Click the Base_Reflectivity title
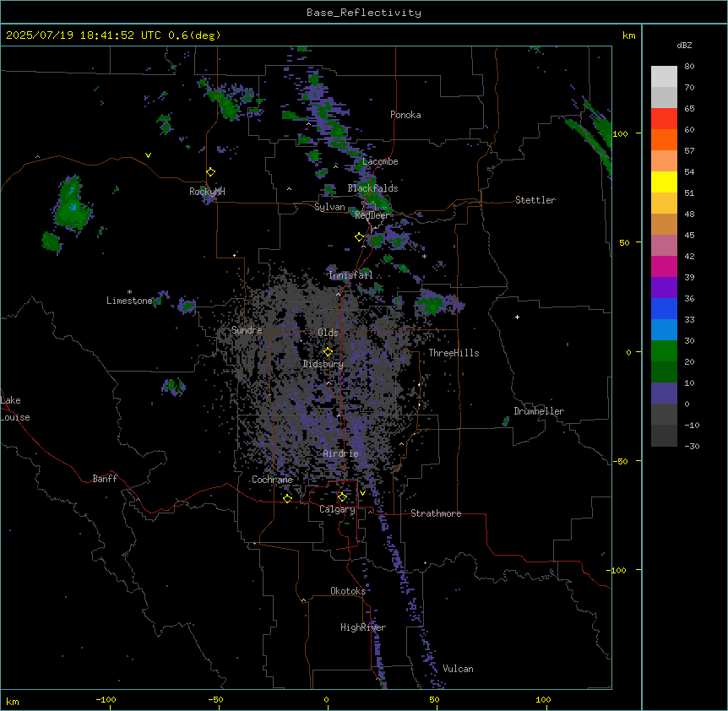 (364, 13)
